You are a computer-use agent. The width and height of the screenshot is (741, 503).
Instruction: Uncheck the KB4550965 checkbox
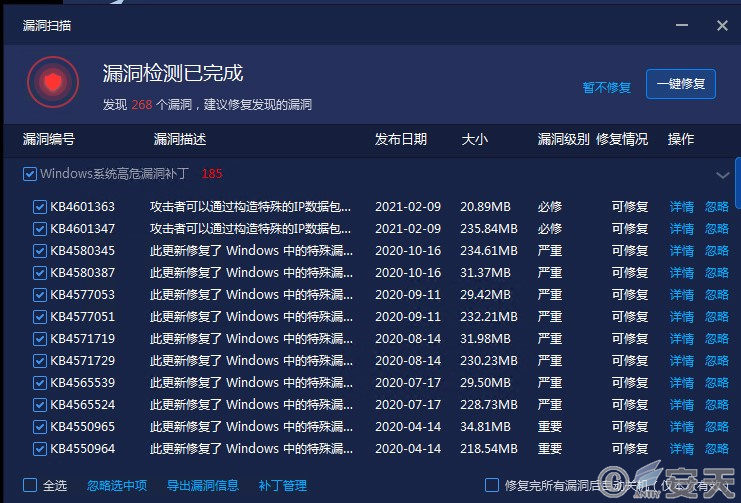click(40, 426)
